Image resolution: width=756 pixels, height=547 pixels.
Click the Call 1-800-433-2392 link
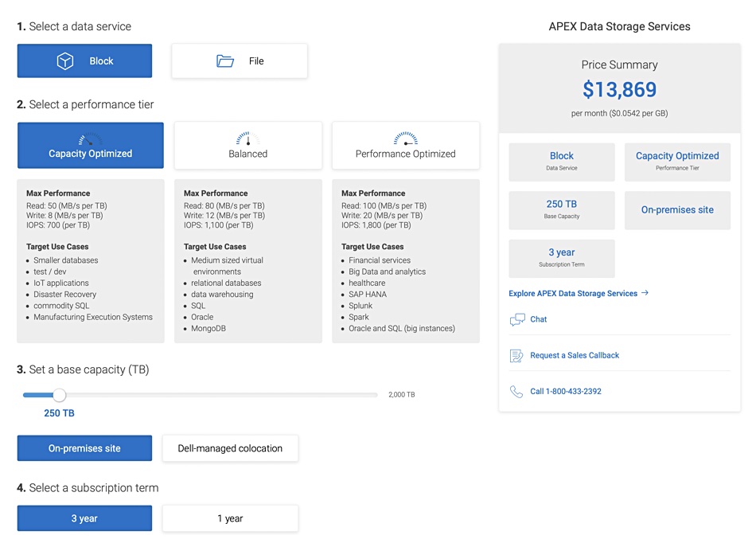tap(566, 392)
